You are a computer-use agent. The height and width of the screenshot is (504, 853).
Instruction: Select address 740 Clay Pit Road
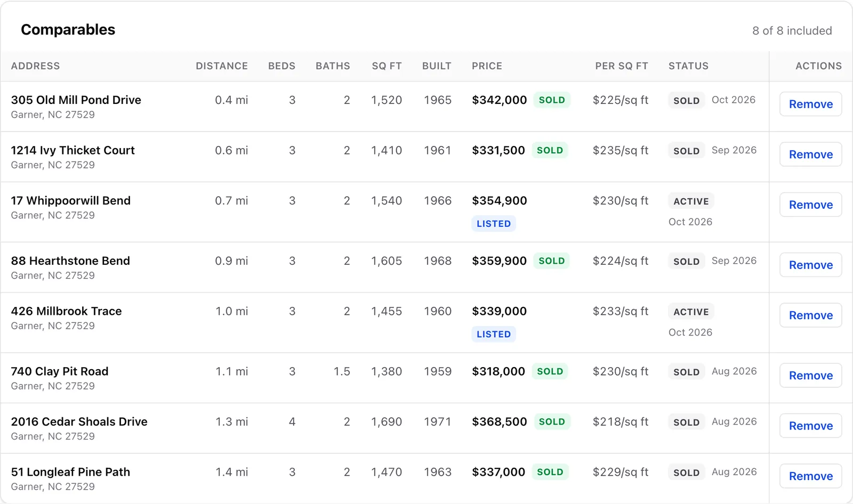(x=60, y=371)
